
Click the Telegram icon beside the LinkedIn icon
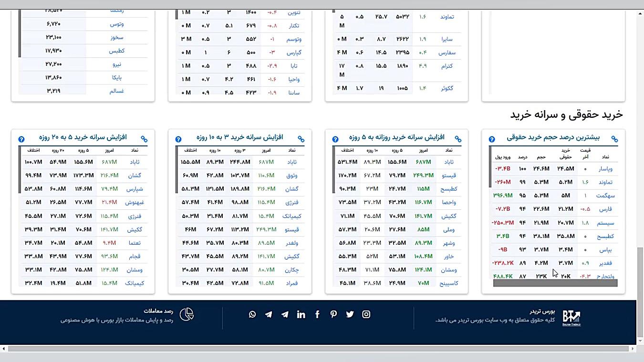point(285,314)
